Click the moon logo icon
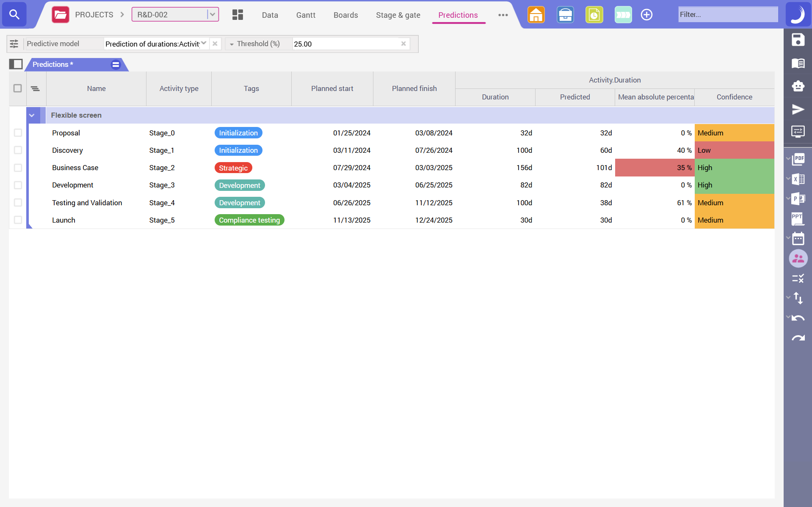The width and height of the screenshot is (812, 507). [x=798, y=14]
